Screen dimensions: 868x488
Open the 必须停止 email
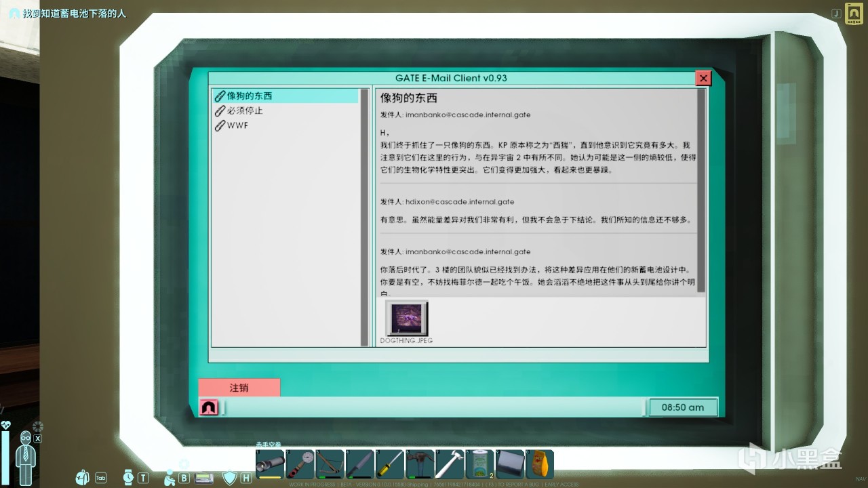pos(285,110)
